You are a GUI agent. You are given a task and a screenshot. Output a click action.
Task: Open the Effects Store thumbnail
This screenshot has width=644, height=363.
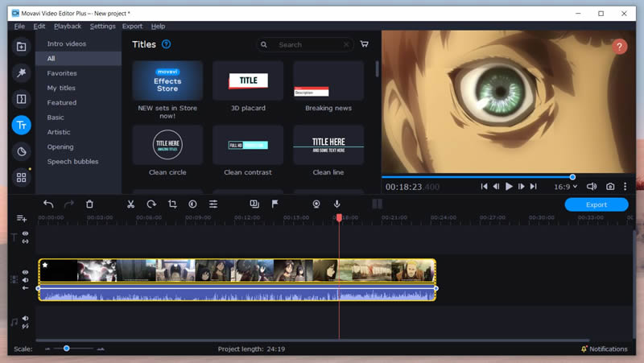point(167,80)
